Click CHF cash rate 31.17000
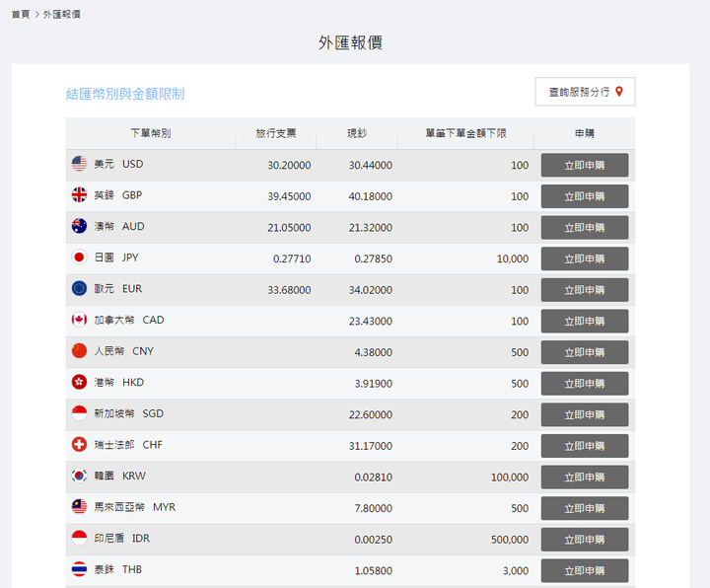This screenshot has width=710, height=588. click(x=371, y=447)
